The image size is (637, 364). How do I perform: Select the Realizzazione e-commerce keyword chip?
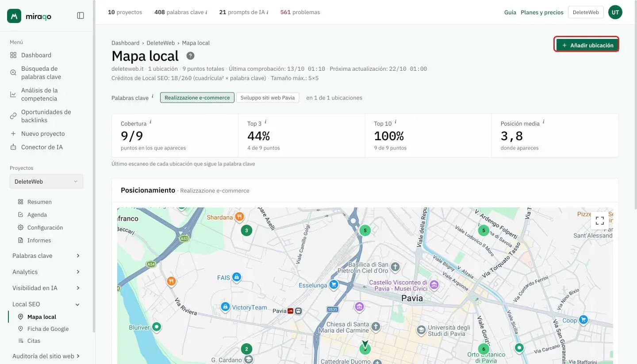tap(197, 98)
